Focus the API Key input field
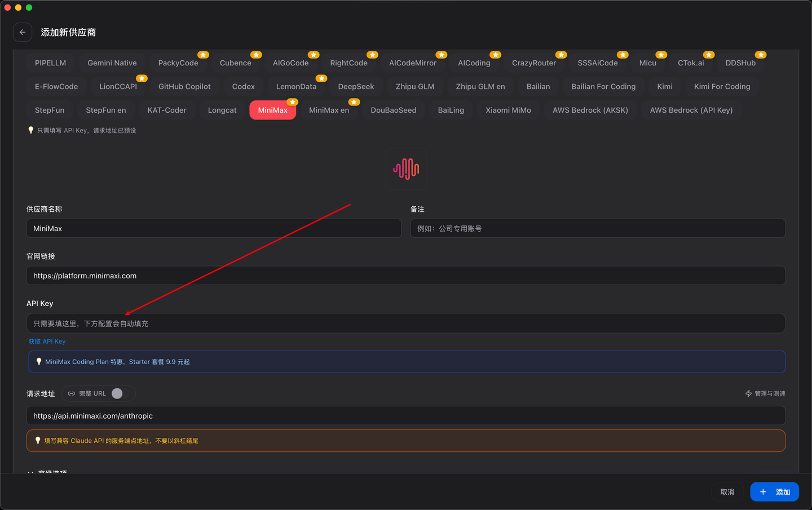 click(x=406, y=323)
